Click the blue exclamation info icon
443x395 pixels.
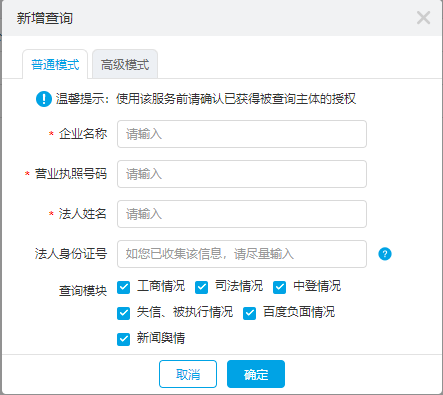pos(44,99)
